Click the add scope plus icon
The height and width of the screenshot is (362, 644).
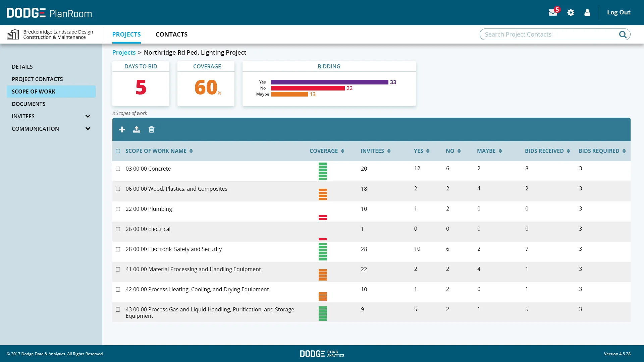click(122, 129)
